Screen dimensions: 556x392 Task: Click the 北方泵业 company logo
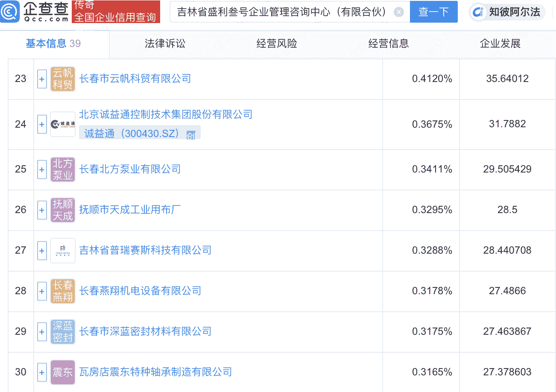tap(63, 170)
